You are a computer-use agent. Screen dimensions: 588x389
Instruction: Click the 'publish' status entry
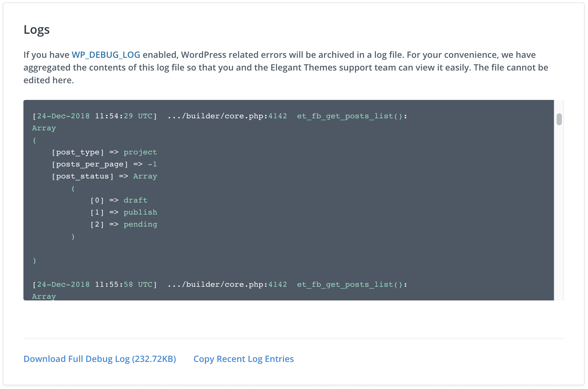[140, 213]
